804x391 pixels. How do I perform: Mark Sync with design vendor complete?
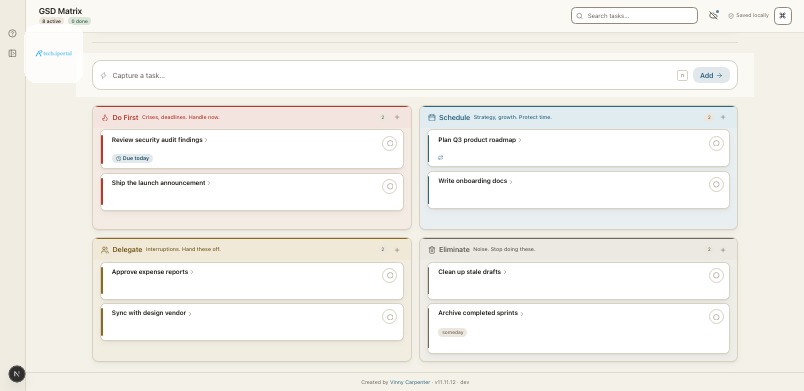pos(389,317)
